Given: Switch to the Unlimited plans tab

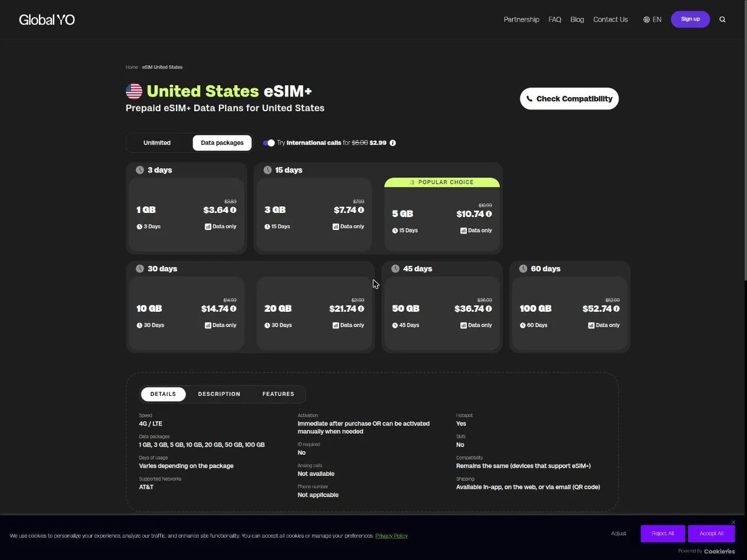Looking at the screenshot, I should tap(157, 143).
